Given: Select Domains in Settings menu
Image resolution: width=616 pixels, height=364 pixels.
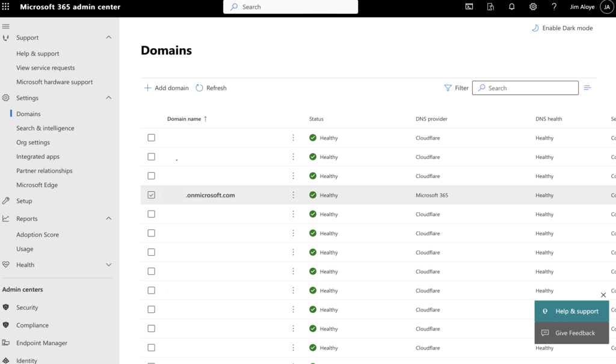Looking at the screenshot, I should point(28,114).
